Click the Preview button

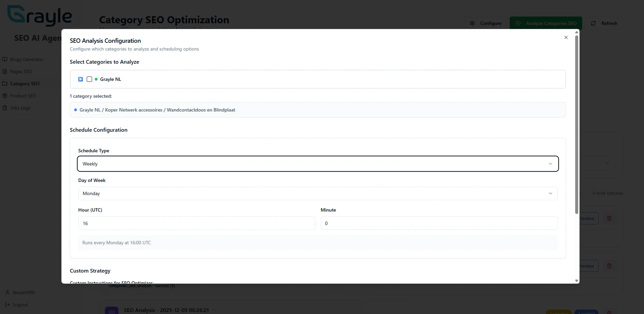coord(586,218)
